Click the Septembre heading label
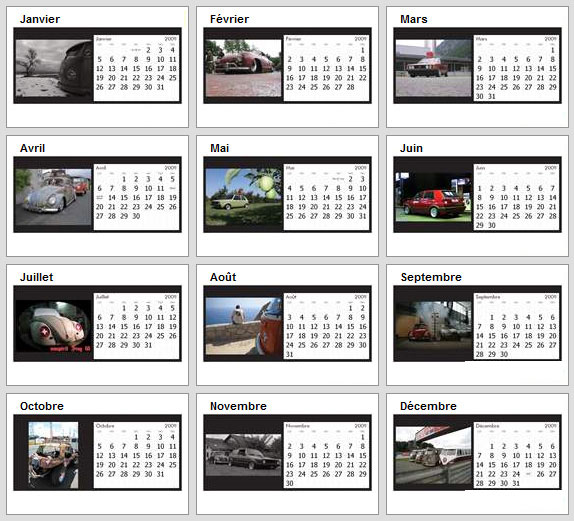This screenshot has height=521, width=574. pos(431,277)
